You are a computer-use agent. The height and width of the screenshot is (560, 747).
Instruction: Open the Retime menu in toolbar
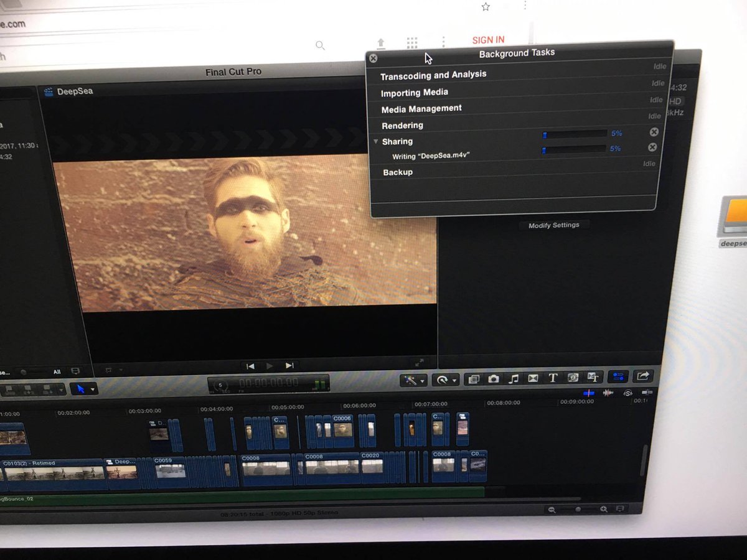coord(446,380)
